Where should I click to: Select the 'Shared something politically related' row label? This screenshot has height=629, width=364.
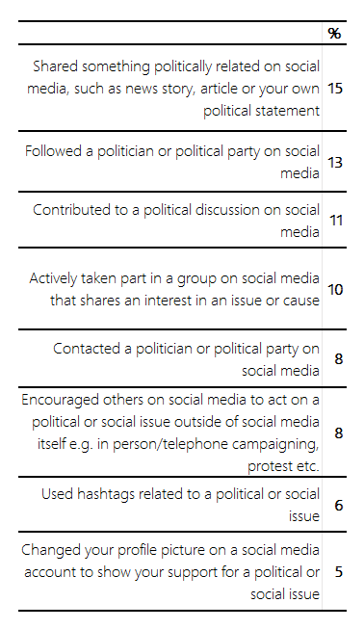click(x=173, y=89)
